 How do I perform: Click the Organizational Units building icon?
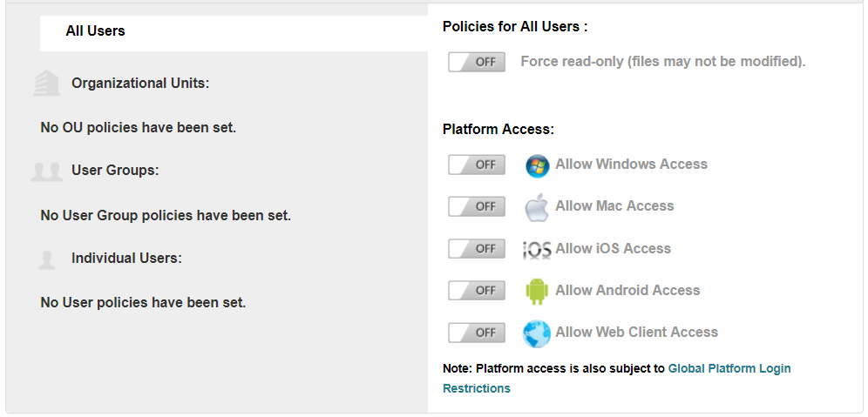46,84
